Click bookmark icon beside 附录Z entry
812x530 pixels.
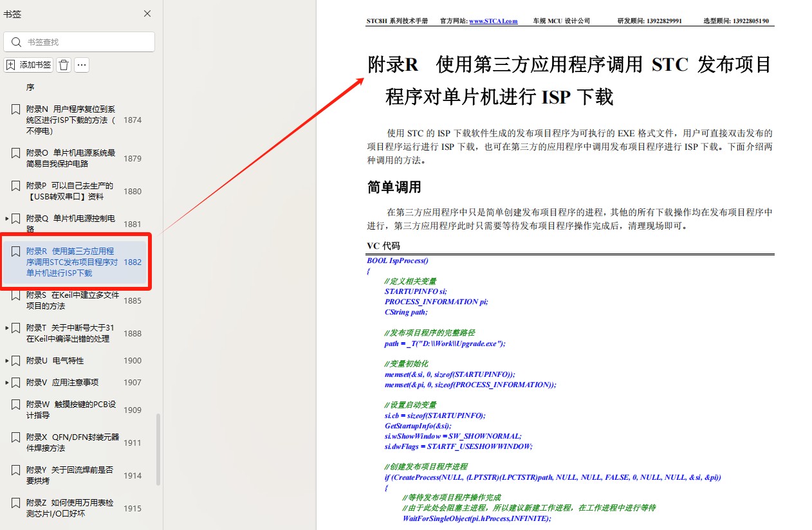[16, 503]
